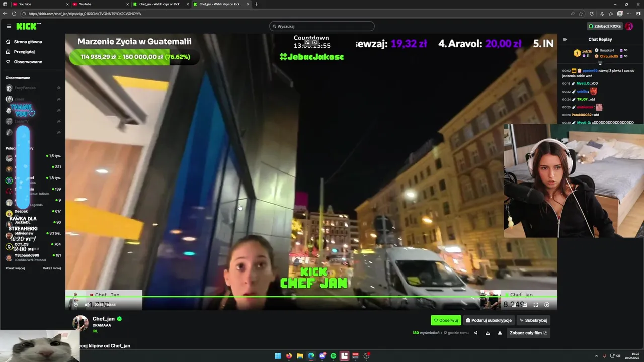Open the hamburger sidebar menu
Image resolution: width=644 pixels, height=362 pixels.
[9, 26]
